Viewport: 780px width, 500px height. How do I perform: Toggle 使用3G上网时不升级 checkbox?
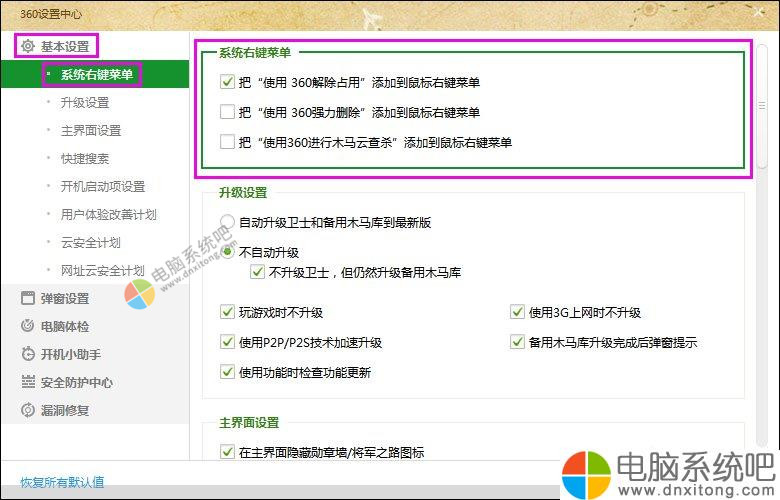(x=517, y=312)
